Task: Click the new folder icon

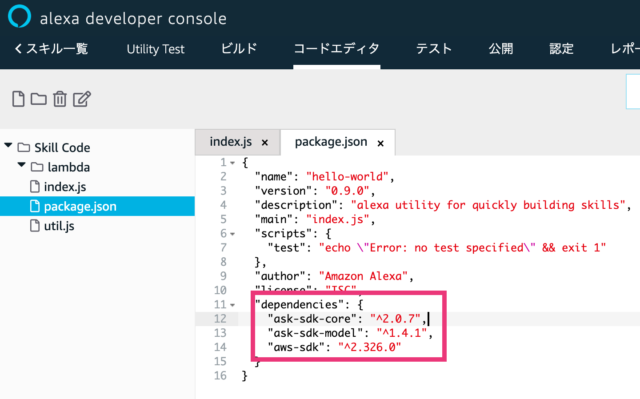Action: [x=38, y=99]
